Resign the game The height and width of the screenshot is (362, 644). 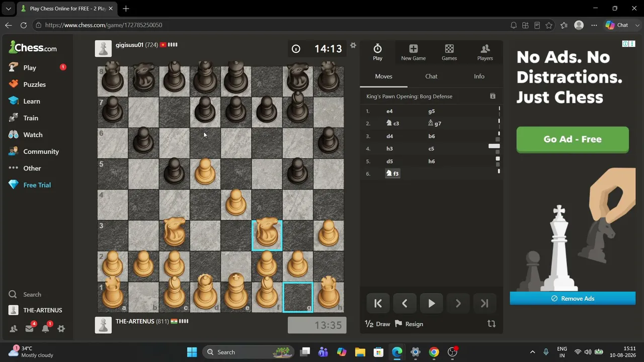coord(409,324)
